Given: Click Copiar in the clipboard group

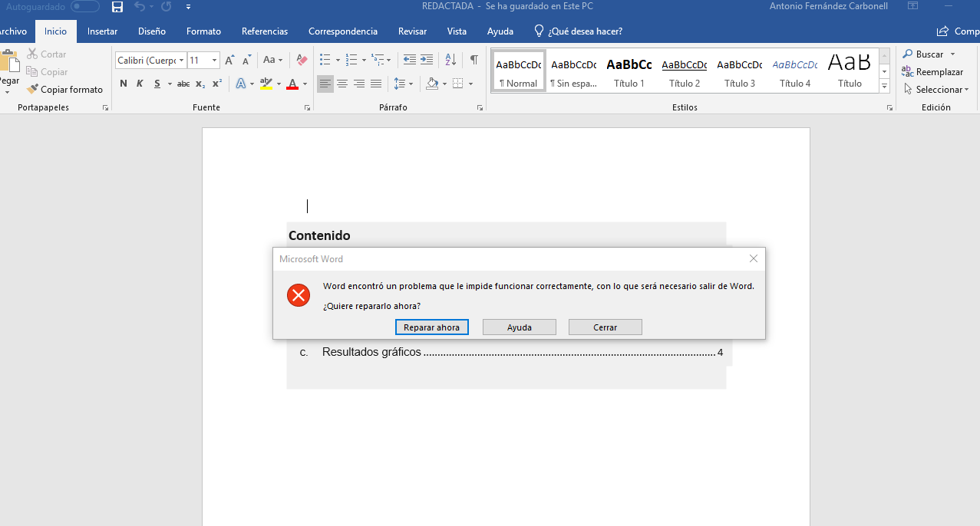Looking at the screenshot, I should click(x=47, y=72).
